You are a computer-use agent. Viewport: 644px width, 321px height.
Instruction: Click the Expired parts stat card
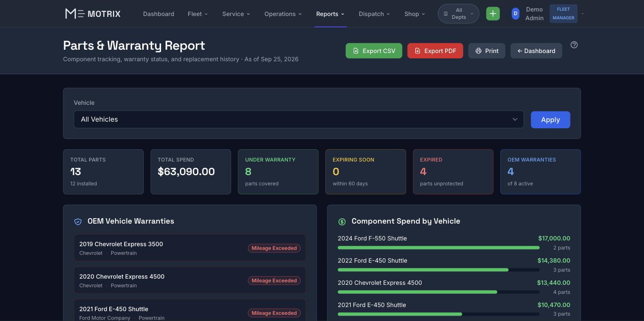(x=453, y=172)
